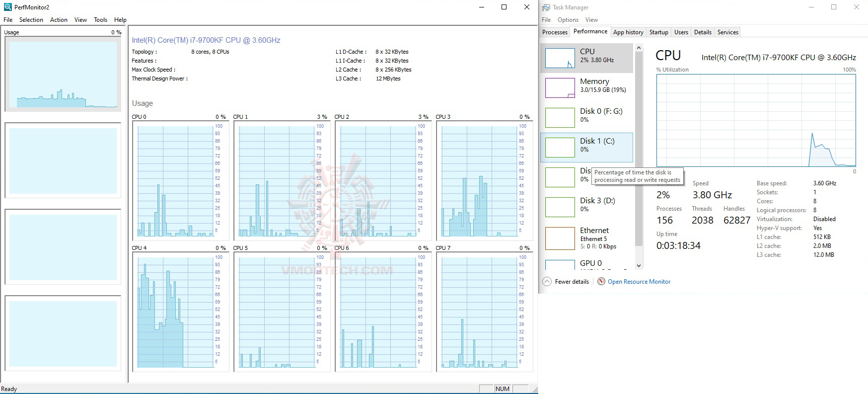The width and height of the screenshot is (868, 394).
Task: Click the Handles count 62827
Action: [737, 220]
